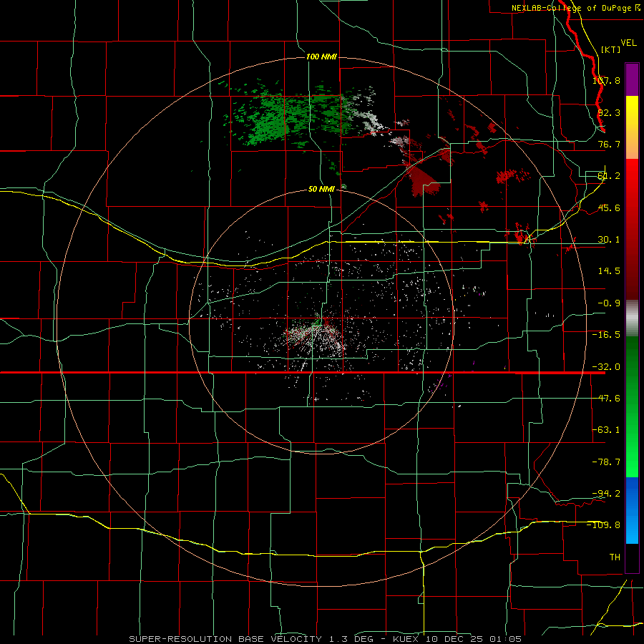Select the -63.1 velocity scale value
Viewport: 644px width, 644px height.
[606, 430]
